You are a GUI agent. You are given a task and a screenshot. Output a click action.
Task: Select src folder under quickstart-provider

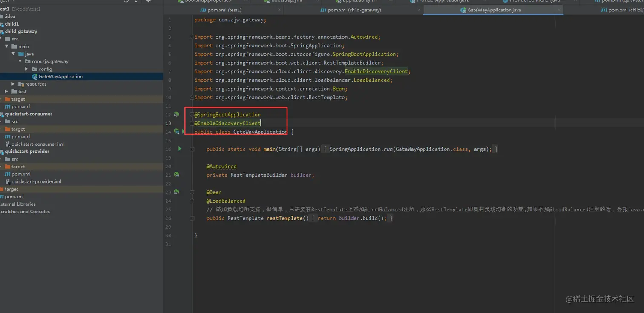click(15, 159)
